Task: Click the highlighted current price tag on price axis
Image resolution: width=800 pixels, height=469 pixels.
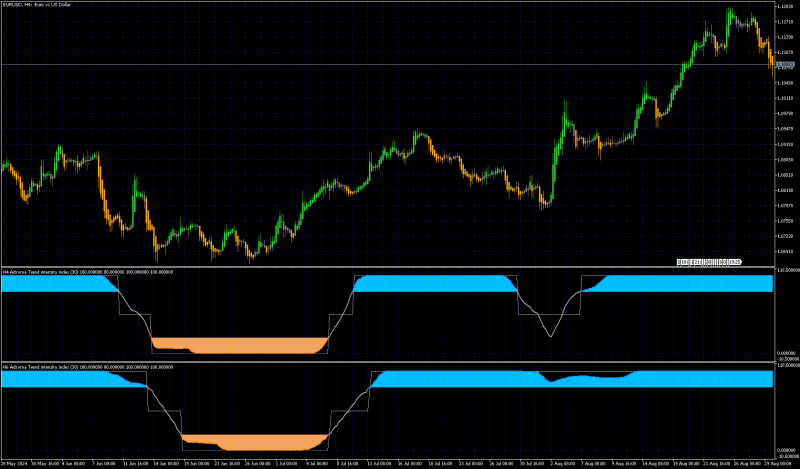Action: 785,65
